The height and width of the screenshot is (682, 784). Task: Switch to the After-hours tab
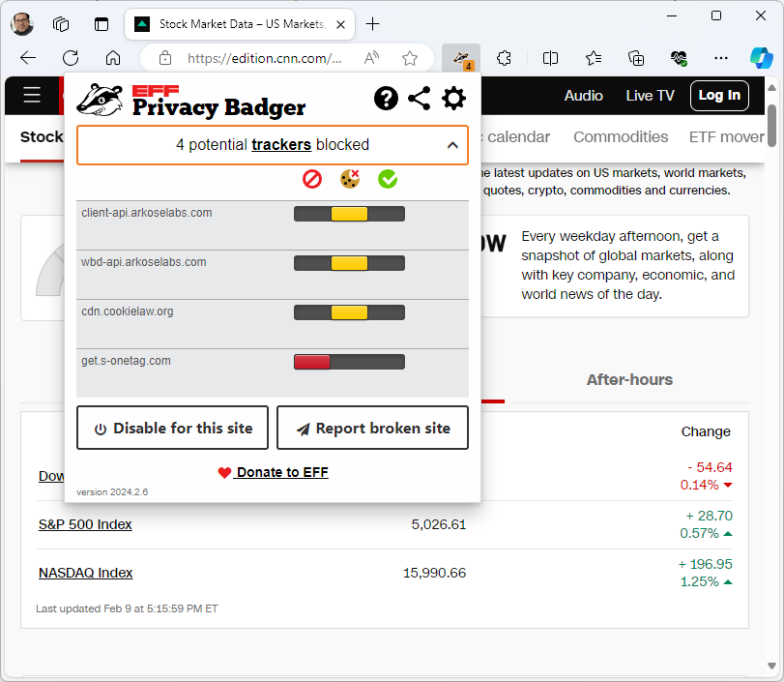629,380
